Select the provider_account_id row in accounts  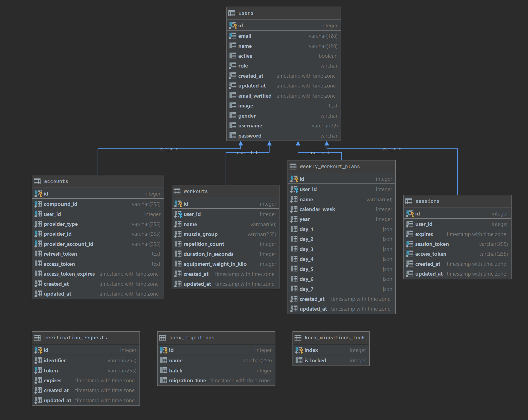click(x=68, y=244)
